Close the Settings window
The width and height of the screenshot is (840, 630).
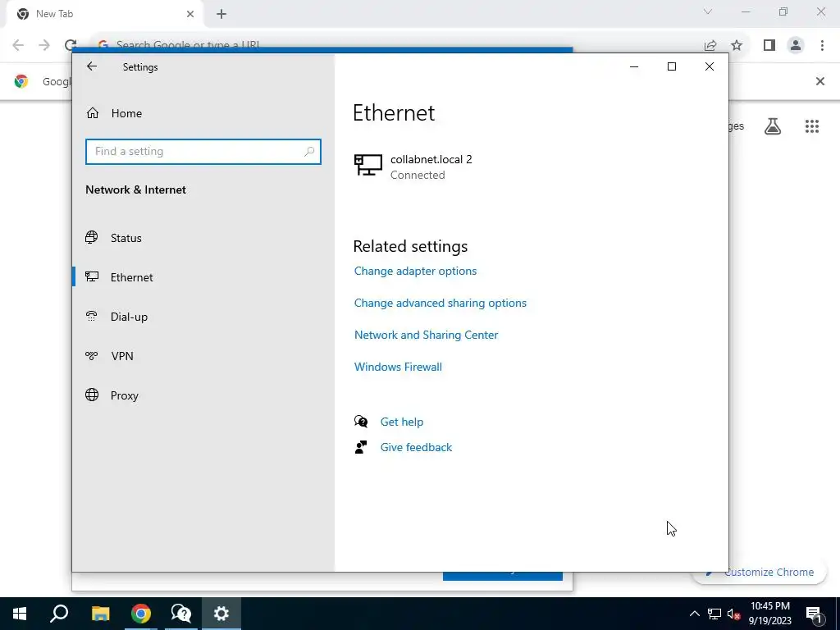(x=710, y=66)
